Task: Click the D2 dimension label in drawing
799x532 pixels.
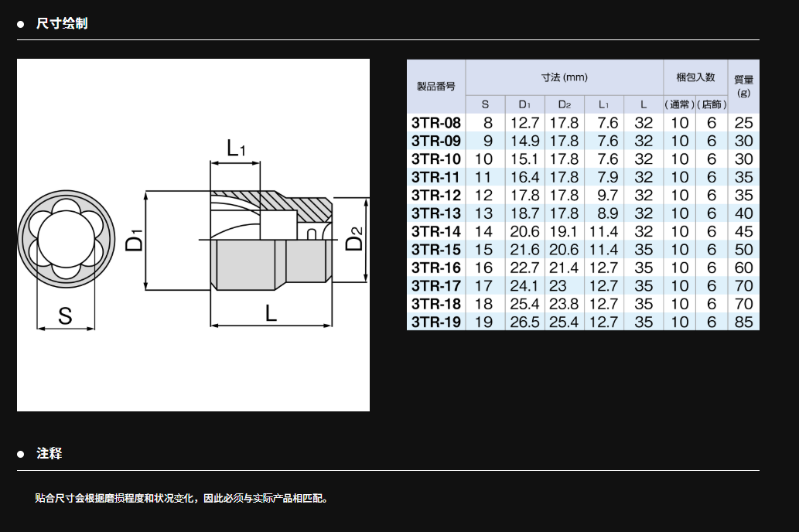Action: (354, 240)
